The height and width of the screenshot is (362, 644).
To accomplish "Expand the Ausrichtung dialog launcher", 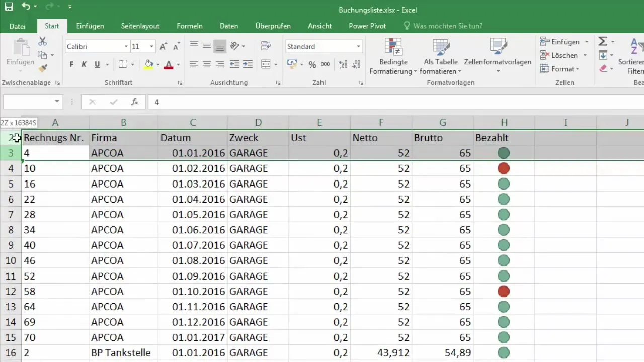I will (x=278, y=83).
